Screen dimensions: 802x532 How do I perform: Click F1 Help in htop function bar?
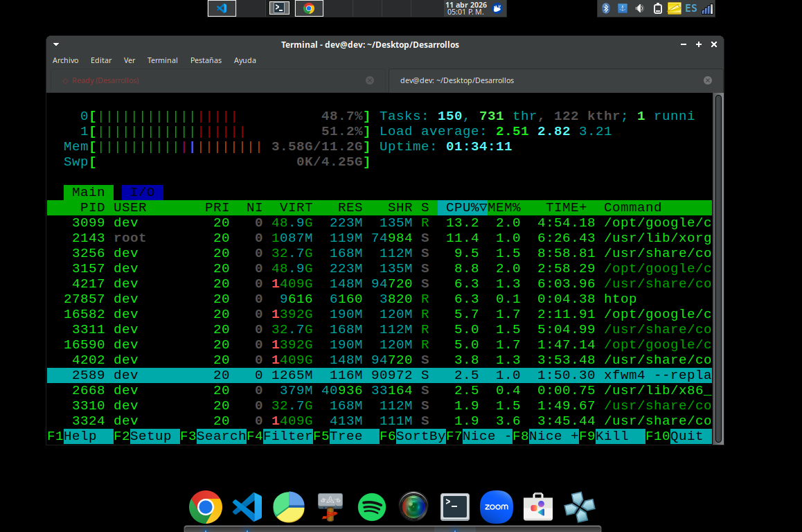coord(80,436)
